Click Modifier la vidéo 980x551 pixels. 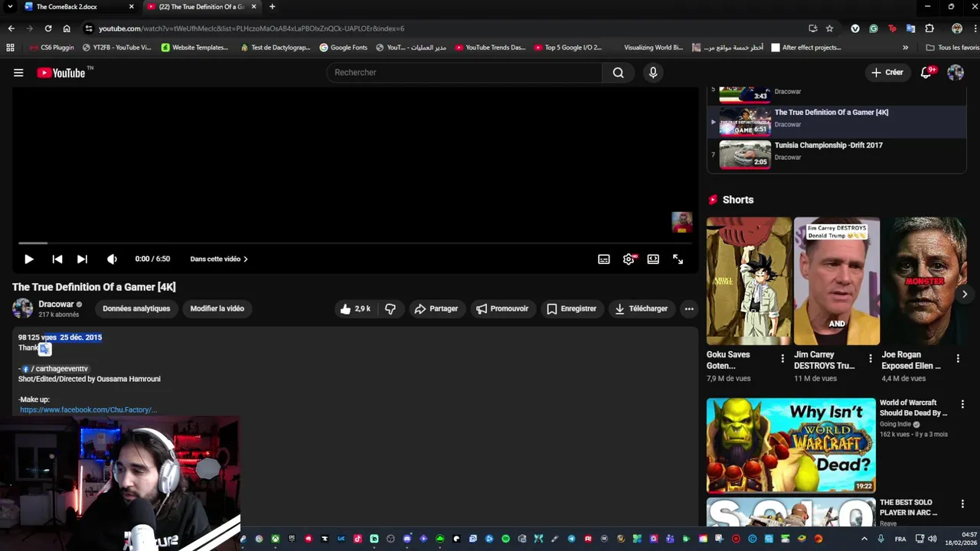point(217,308)
